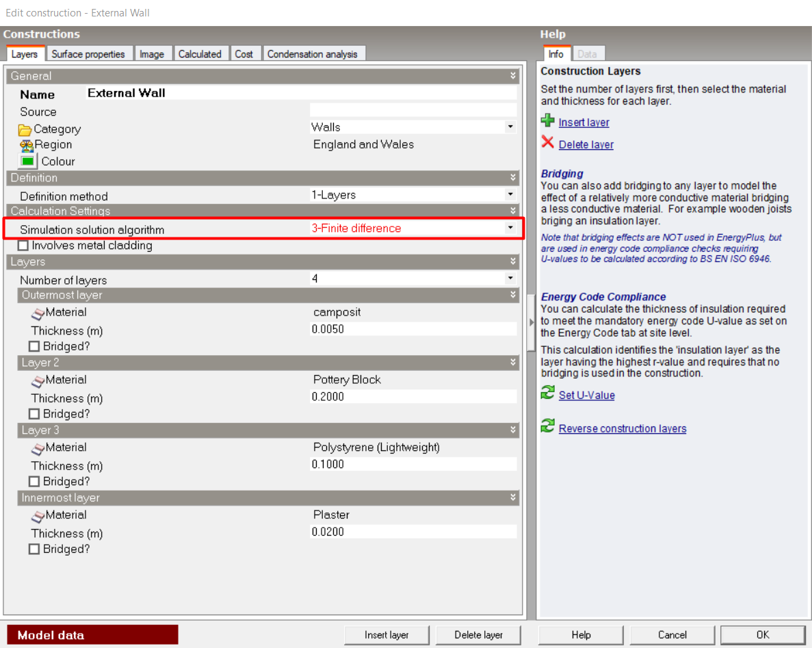Open the Cost tab
Screen dimensions: 812x648
click(x=244, y=54)
